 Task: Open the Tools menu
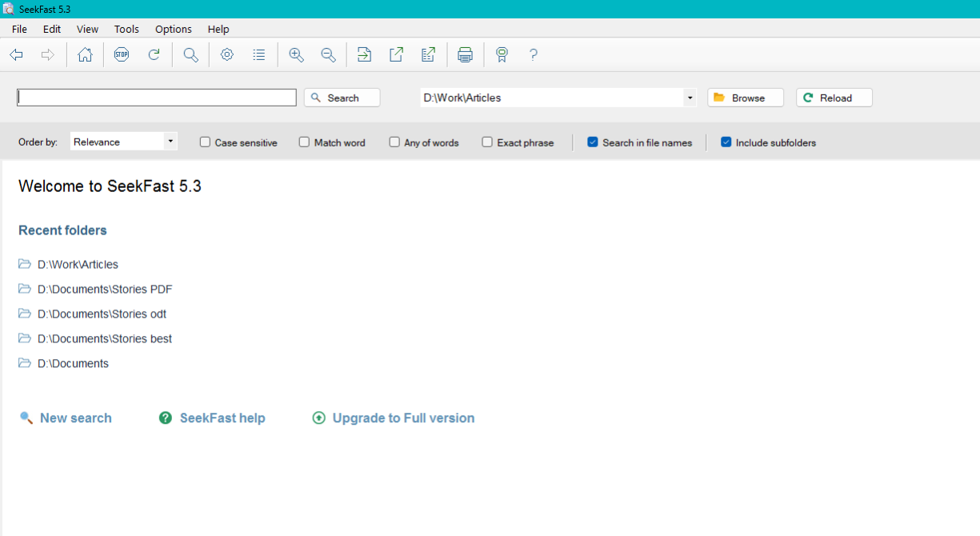126,29
